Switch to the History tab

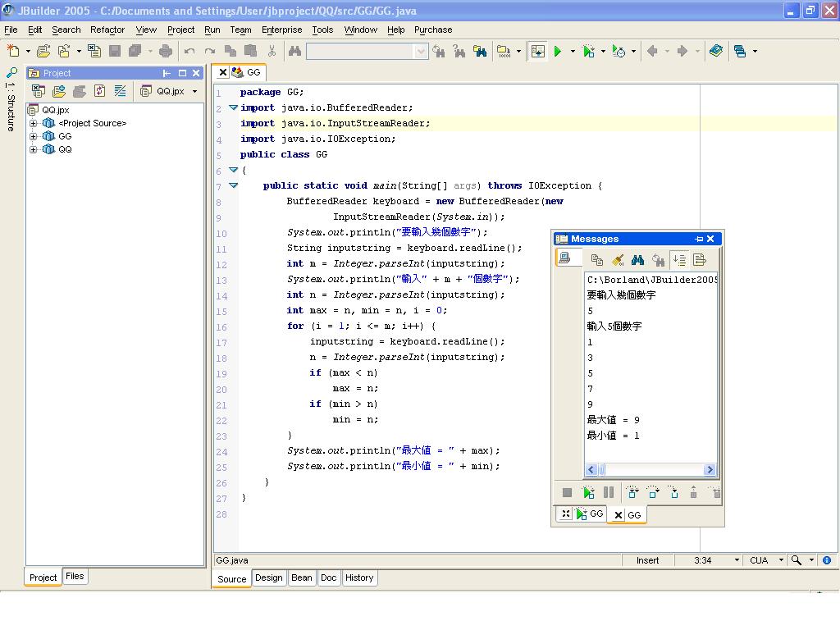tap(359, 577)
